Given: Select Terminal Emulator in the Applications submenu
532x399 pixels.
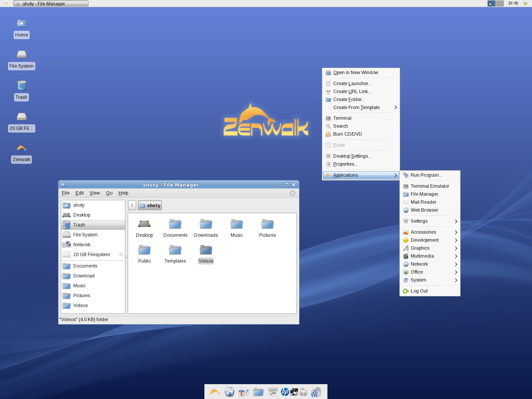Looking at the screenshot, I should 429,186.
